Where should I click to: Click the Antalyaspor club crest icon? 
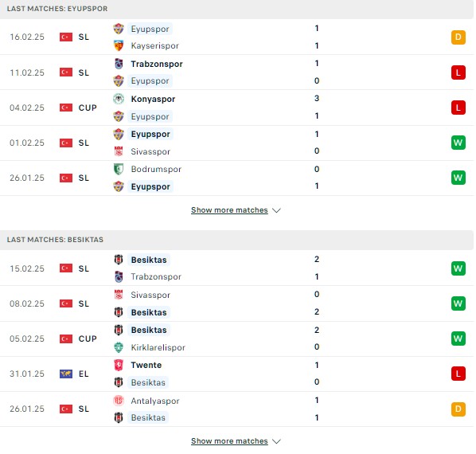(119, 401)
